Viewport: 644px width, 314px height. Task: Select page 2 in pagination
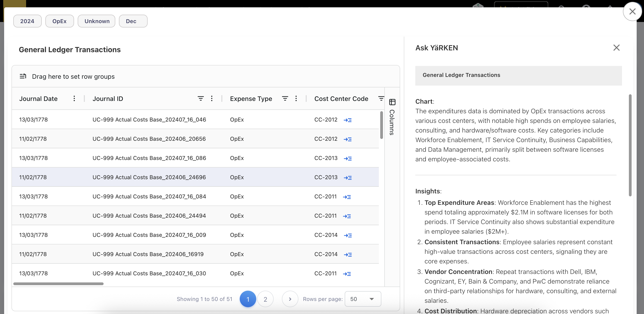(x=265, y=299)
